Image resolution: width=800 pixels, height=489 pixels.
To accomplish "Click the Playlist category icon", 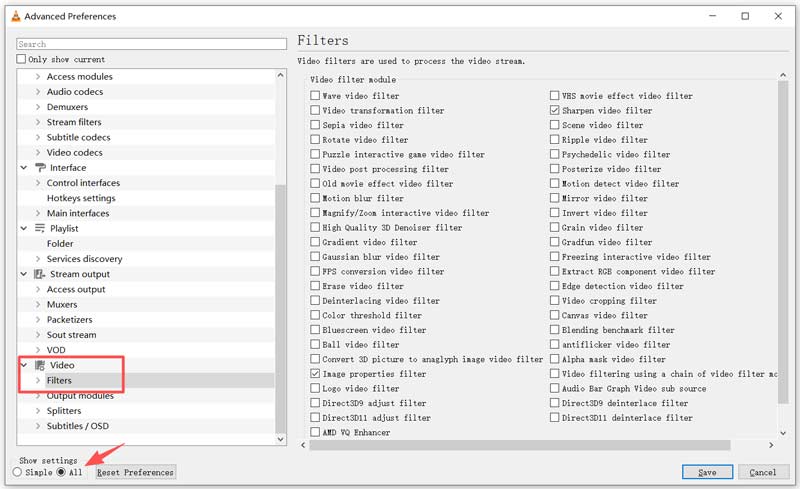I will (x=40, y=229).
